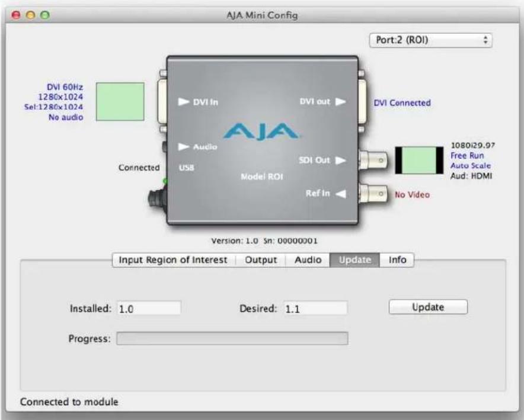Click the SDI Out arrow icon
This screenshot has height=420, width=524.
tap(340, 161)
